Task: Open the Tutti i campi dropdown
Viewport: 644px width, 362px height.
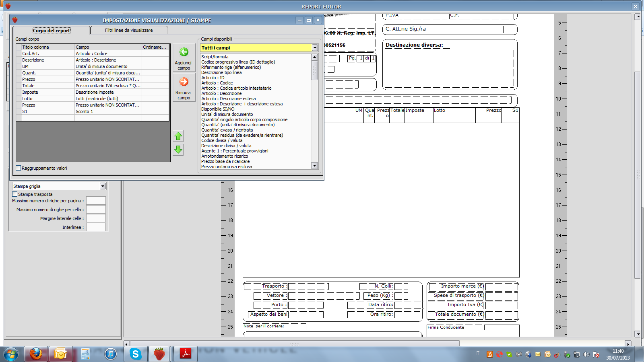Action: click(315, 48)
